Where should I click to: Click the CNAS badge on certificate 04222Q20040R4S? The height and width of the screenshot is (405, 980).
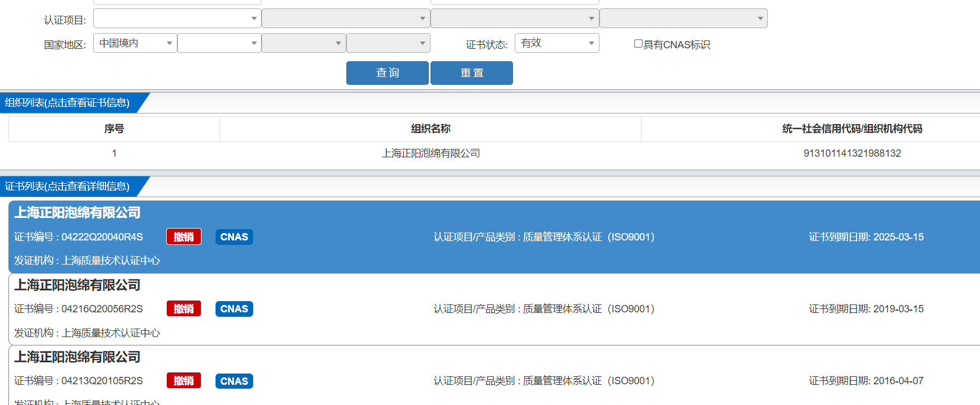[x=234, y=237]
